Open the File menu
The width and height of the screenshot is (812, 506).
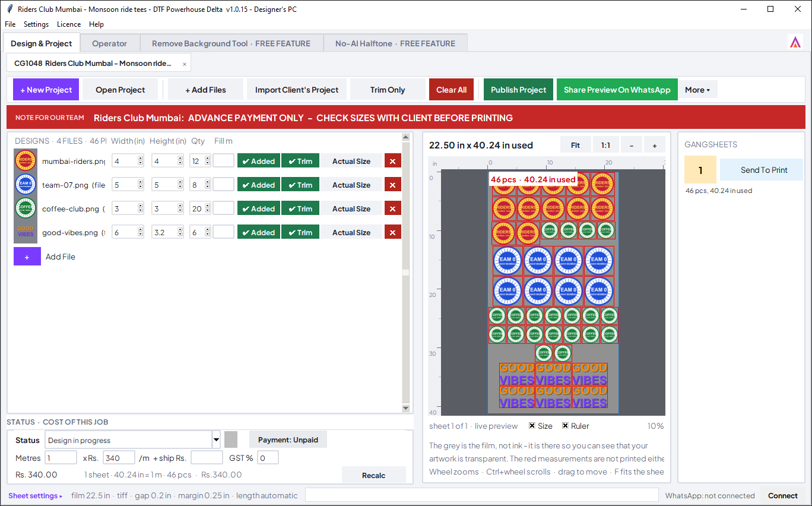click(x=10, y=24)
